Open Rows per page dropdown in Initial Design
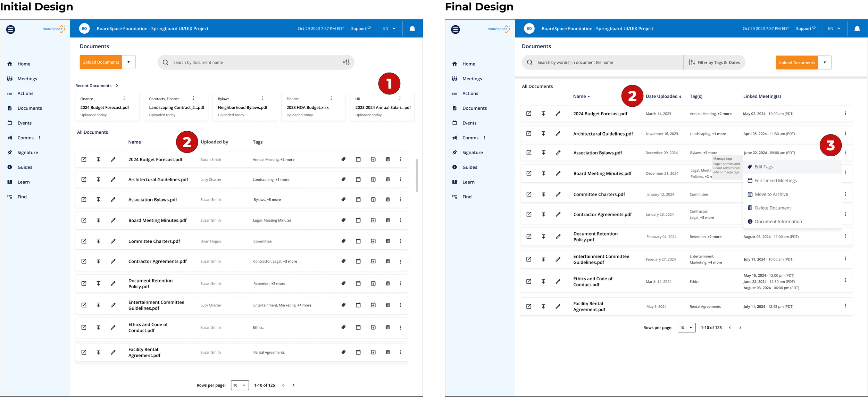The width and height of the screenshot is (868, 397). 240,385
